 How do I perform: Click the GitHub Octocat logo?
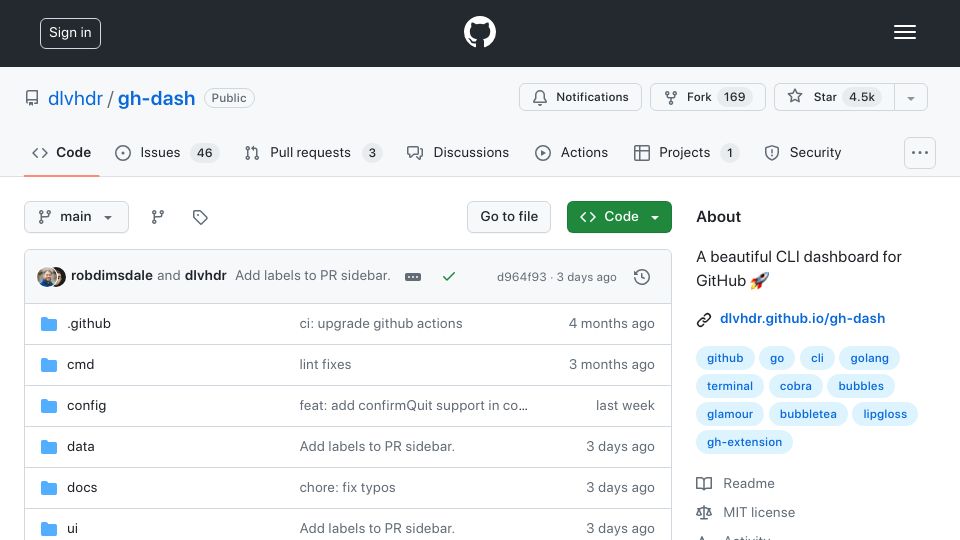click(x=479, y=32)
